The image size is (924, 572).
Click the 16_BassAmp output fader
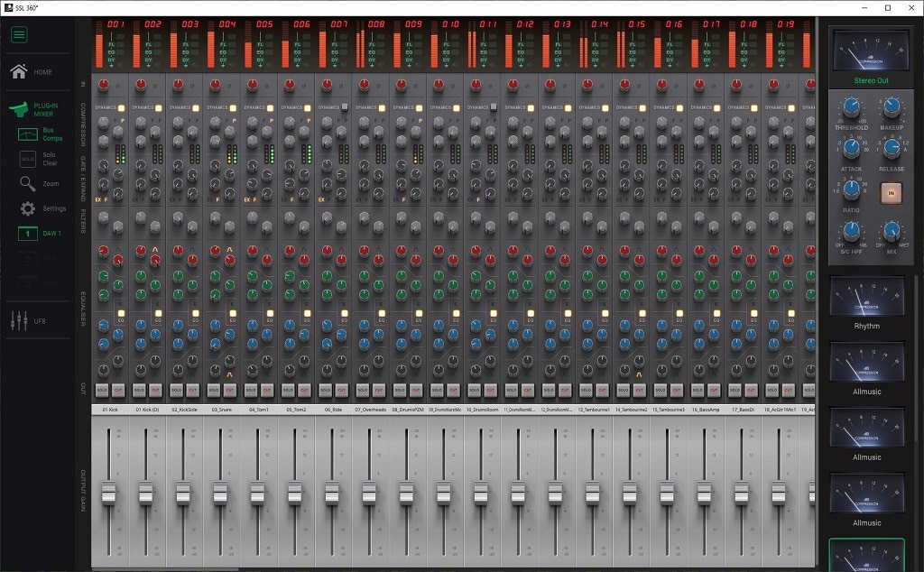tap(704, 493)
